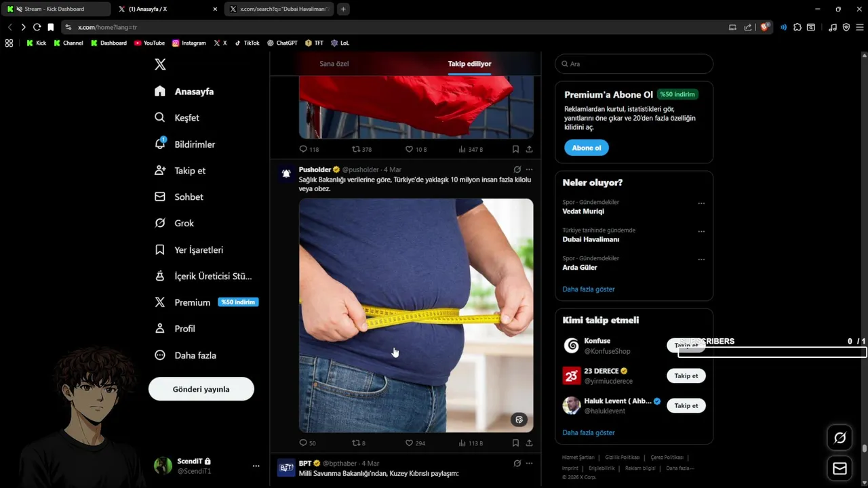Open messages envelope at bottom right
Image resolution: width=868 pixels, height=488 pixels.
coord(840,468)
